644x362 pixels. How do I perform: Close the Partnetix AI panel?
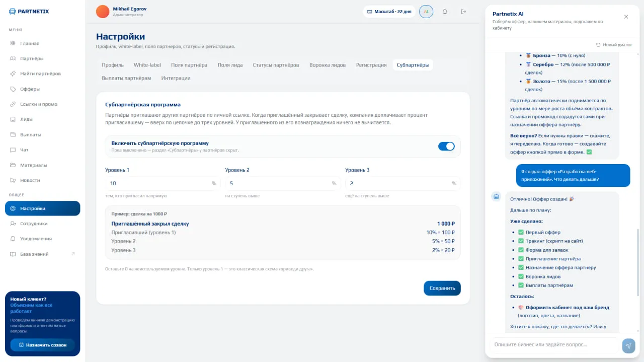click(626, 17)
